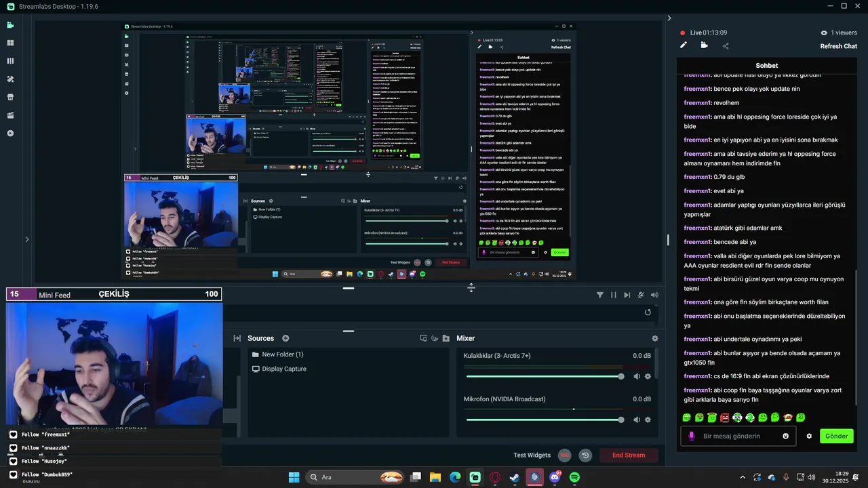This screenshot has height=488, width=868.
Task: Select the first green emote in the chat row
Action: [686, 418]
